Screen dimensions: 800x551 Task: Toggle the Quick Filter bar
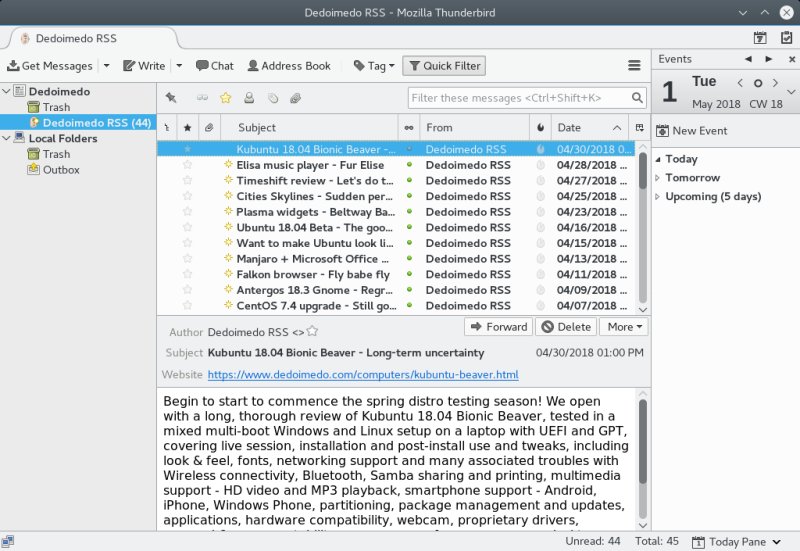click(x=444, y=66)
